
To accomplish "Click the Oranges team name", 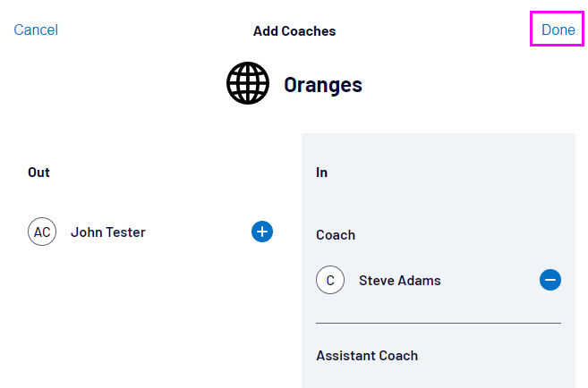I will 323,85.
